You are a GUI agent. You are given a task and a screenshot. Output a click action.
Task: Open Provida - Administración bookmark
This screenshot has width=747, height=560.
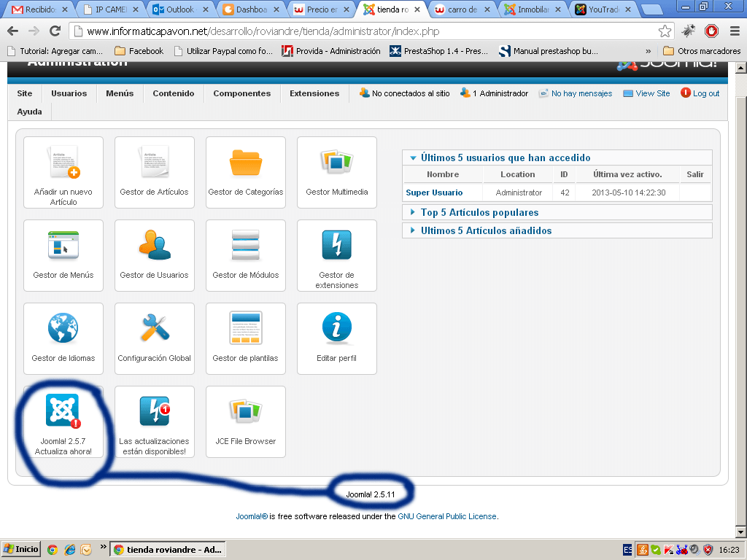(331, 51)
